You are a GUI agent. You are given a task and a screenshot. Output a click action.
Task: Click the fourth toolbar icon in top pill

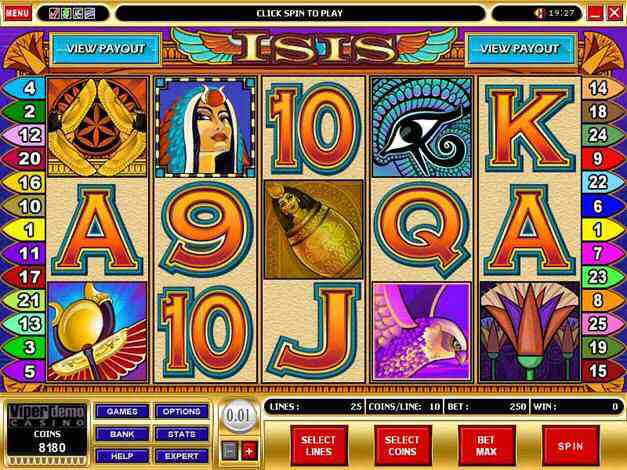(90, 14)
